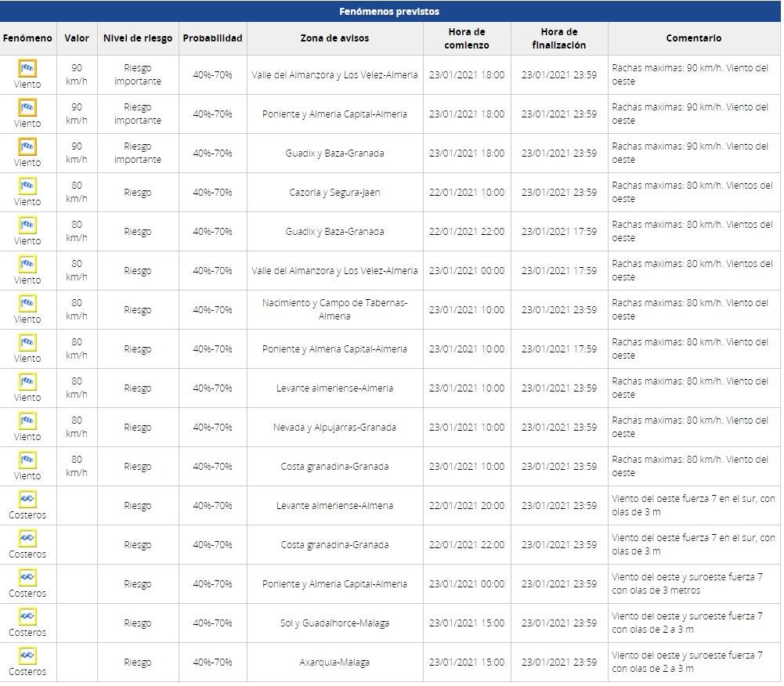The image size is (784, 686).
Task: Select the 'Probabilidad' column header
Action: click(212, 38)
